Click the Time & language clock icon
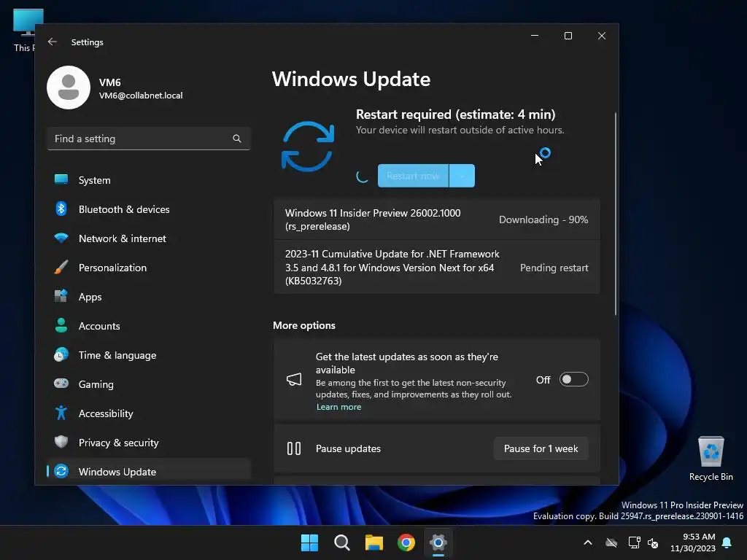 coord(61,355)
